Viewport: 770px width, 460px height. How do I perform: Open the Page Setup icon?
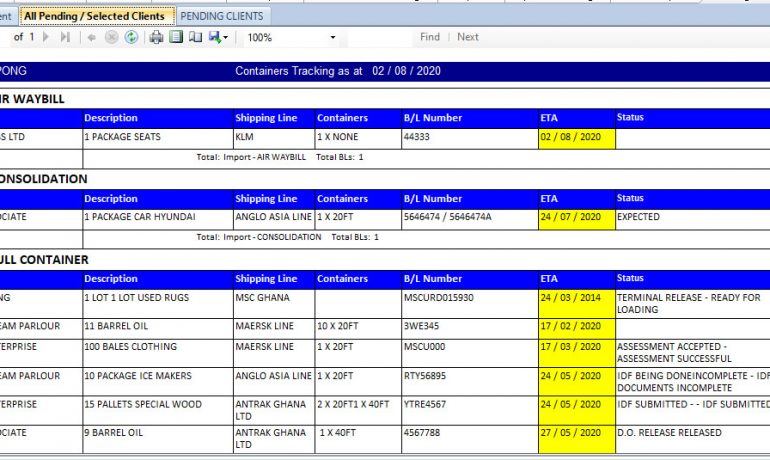[196, 37]
